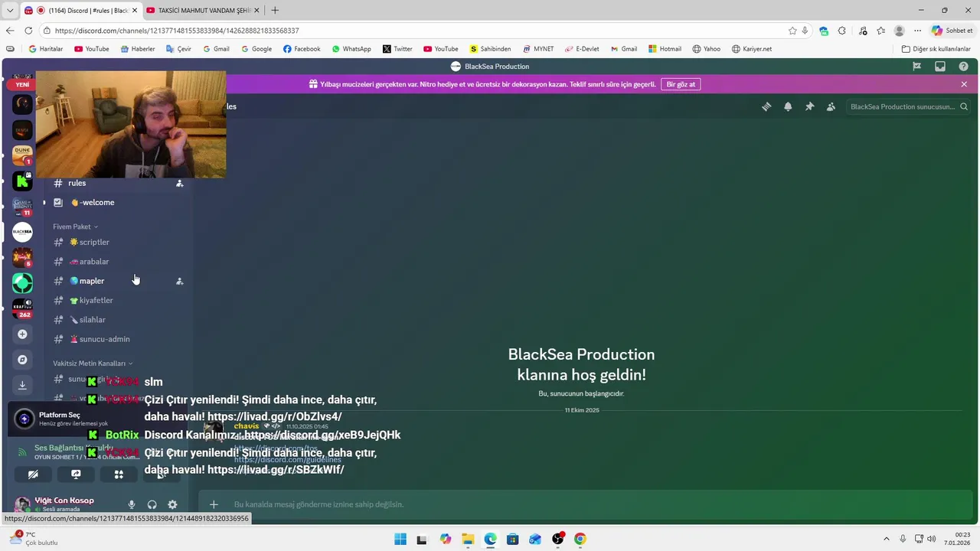Open the welcome channel
Image resolution: width=980 pixels, height=551 pixels.
[117, 203]
